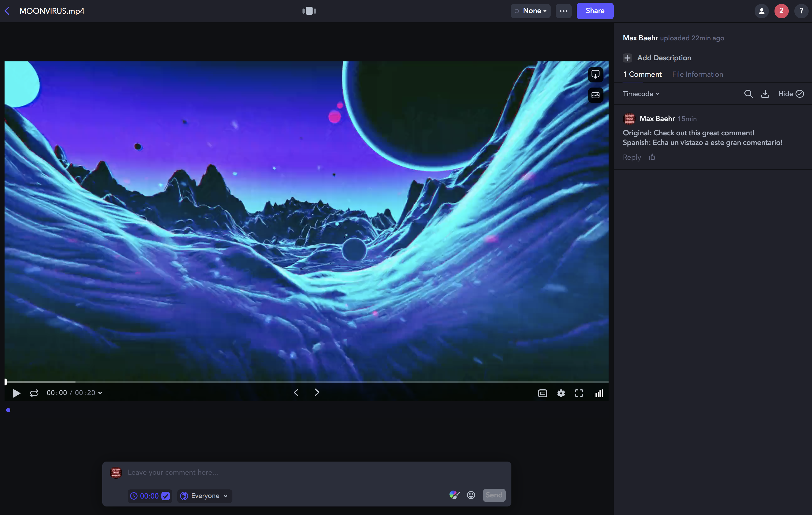
Task: Expand the Timecode sort dropdown
Action: point(640,94)
